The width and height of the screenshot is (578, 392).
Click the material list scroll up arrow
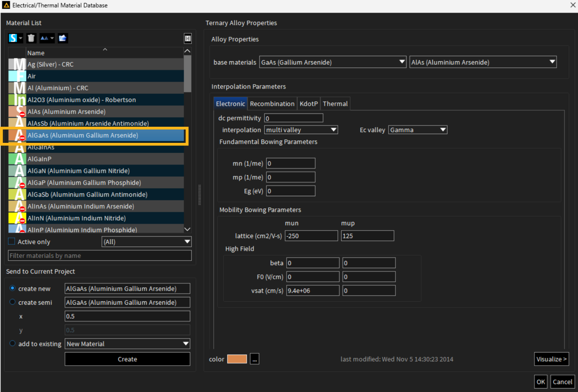click(x=187, y=51)
